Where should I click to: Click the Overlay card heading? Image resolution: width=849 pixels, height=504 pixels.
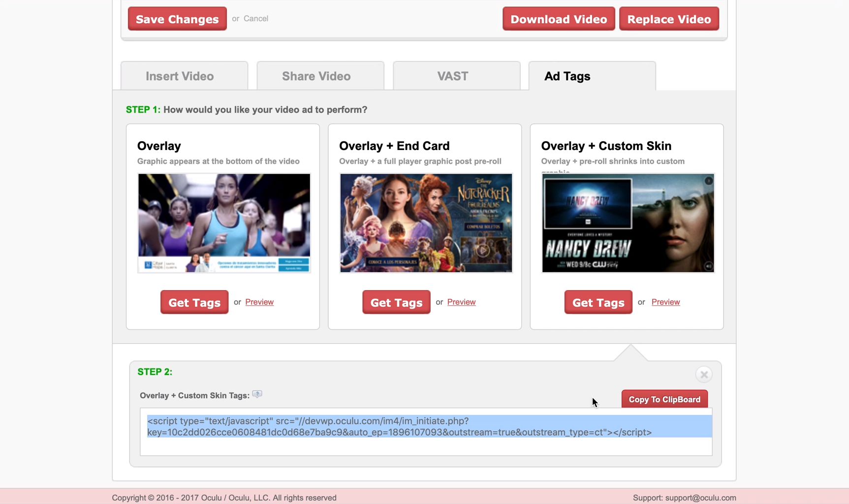coord(159,146)
